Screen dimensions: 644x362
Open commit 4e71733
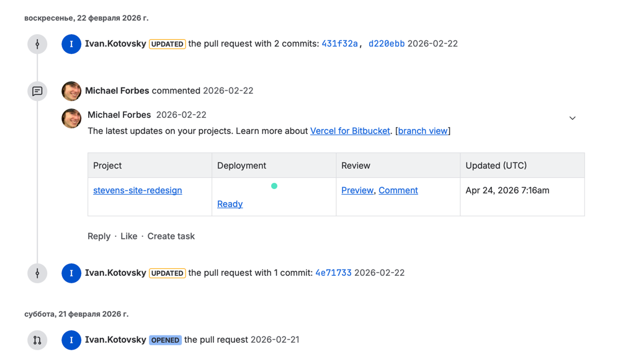pos(333,273)
